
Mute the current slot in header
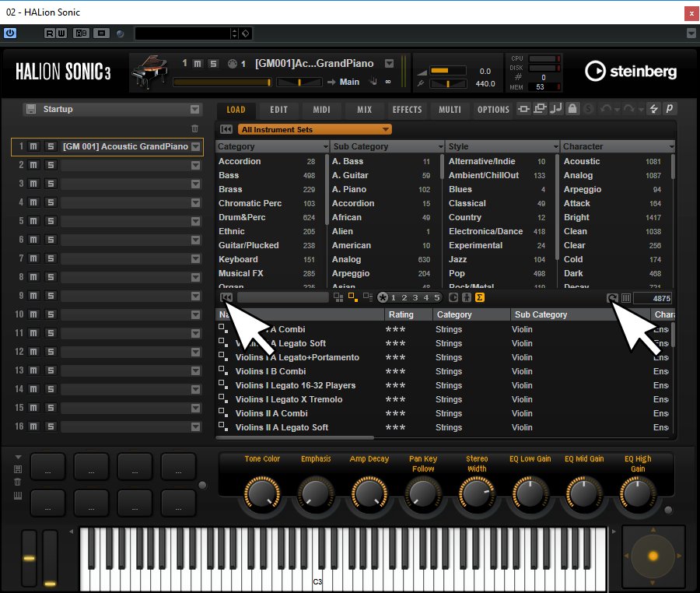[198, 63]
